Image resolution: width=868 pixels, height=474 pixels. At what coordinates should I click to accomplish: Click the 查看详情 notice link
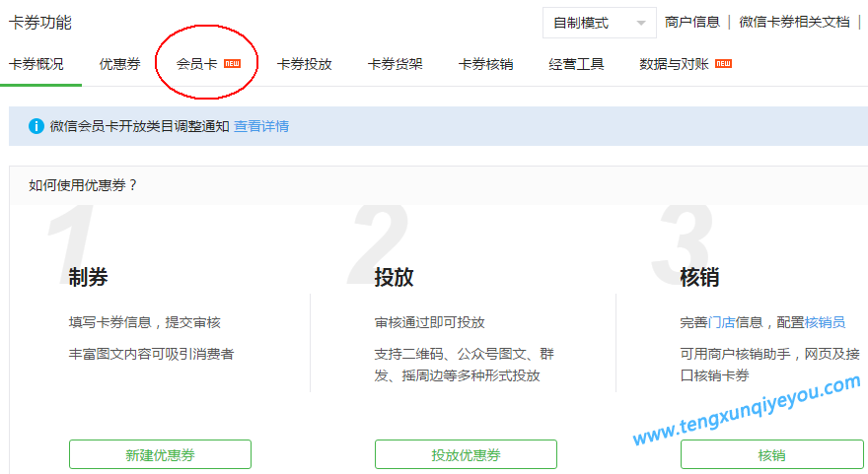[x=261, y=126]
